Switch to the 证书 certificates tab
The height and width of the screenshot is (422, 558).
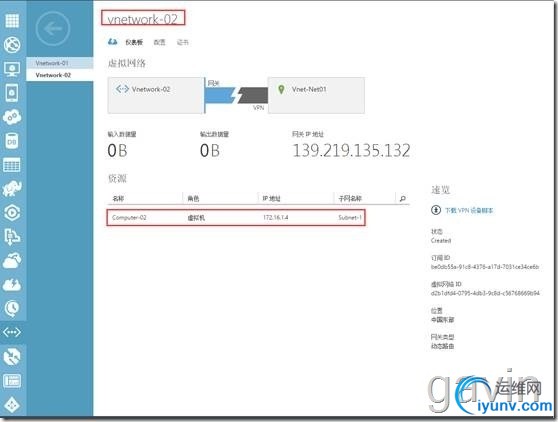(183, 42)
